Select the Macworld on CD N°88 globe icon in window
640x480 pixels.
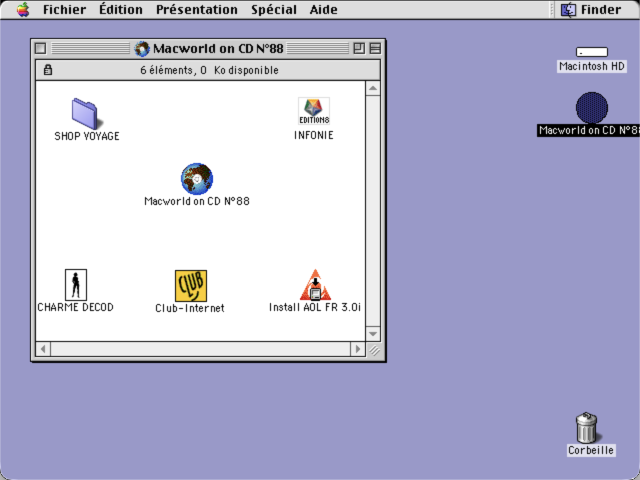coord(197,179)
